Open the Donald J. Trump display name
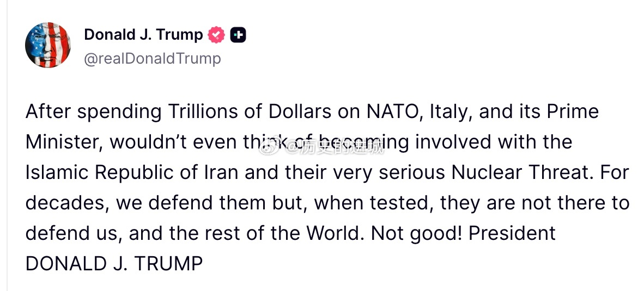Screen dimensions: 644x291 tap(143, 35)
